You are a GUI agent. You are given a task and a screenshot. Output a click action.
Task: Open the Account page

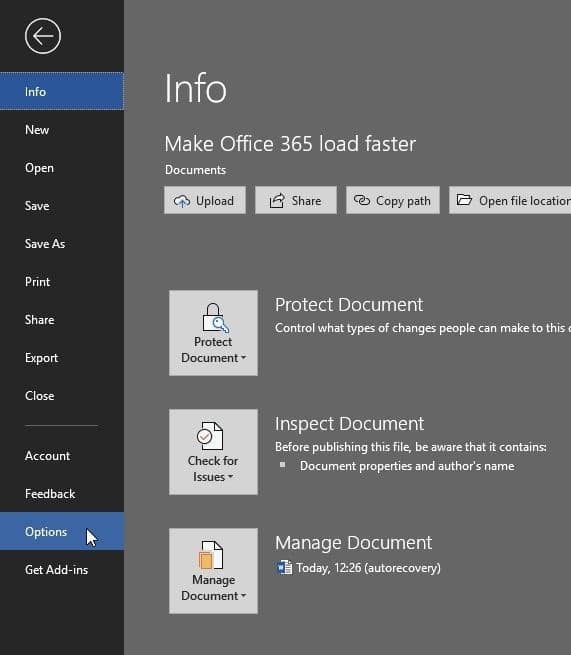tap(62, 456)
